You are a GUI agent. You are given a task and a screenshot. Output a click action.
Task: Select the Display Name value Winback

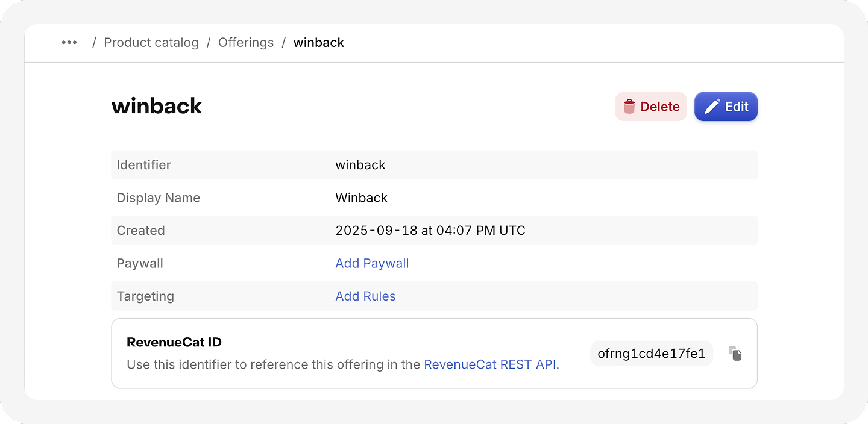(x=362, y=198)
